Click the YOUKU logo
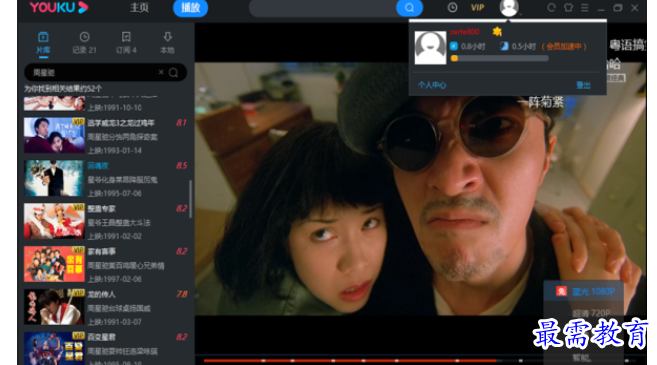Image resolution: width=657 pixels, height=365 pixels. [x=59, y=7]
